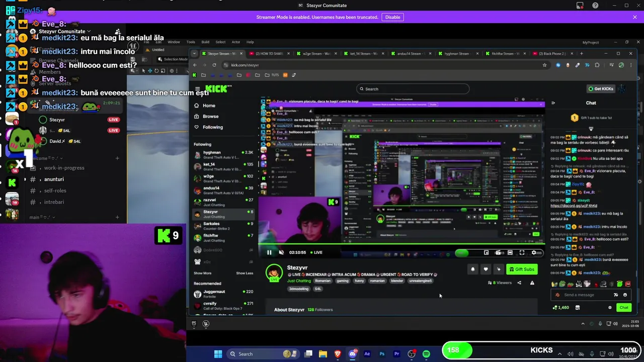Click the green Chat send button

(x=624, y=308)
